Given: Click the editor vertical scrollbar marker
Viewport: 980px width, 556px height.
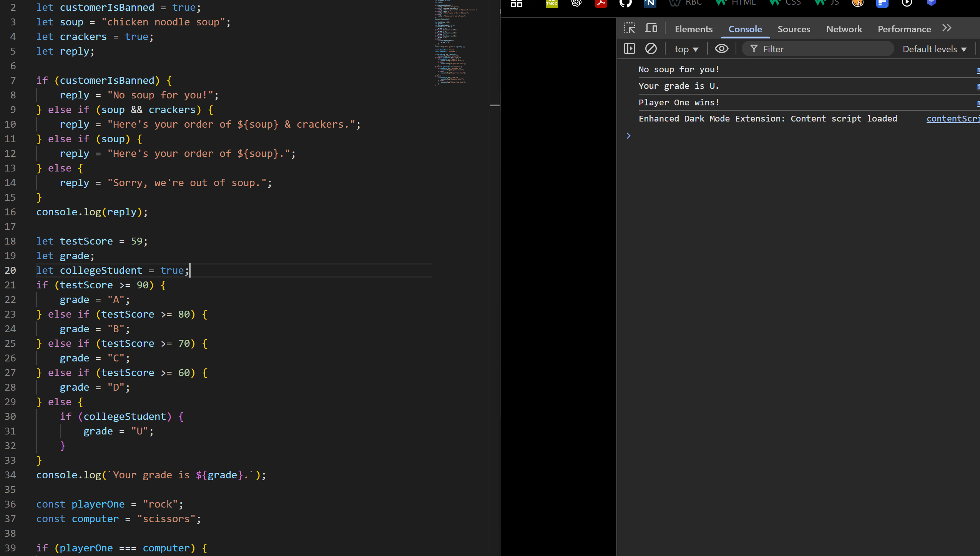Looking at the screenshot, I should [495, 105].
